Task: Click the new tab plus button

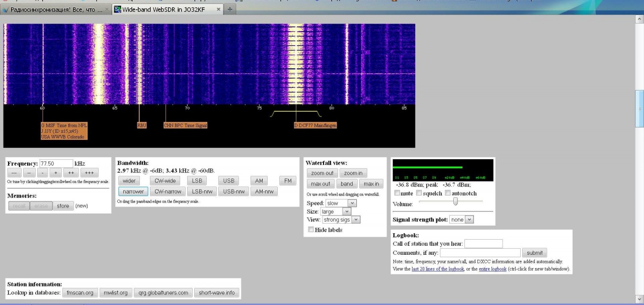Action: pyautogui.click(x=230, y=10)
